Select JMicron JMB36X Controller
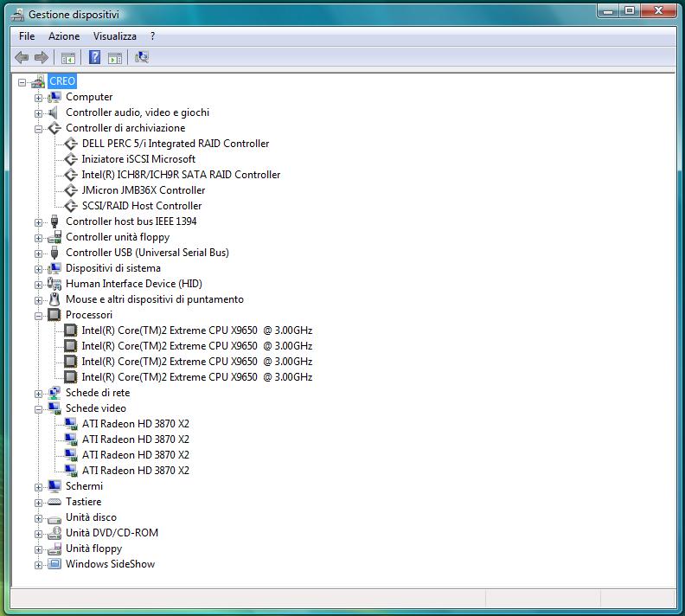 144,190
